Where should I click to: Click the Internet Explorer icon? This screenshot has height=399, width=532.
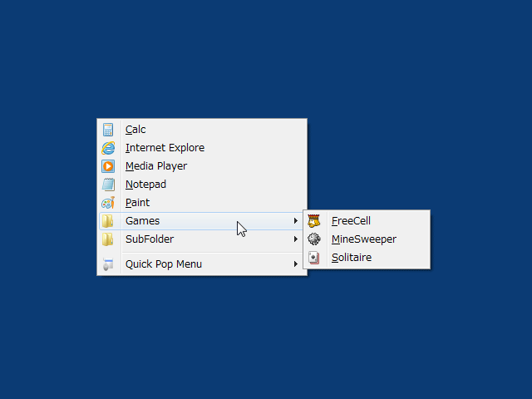[x=108, y=148]
